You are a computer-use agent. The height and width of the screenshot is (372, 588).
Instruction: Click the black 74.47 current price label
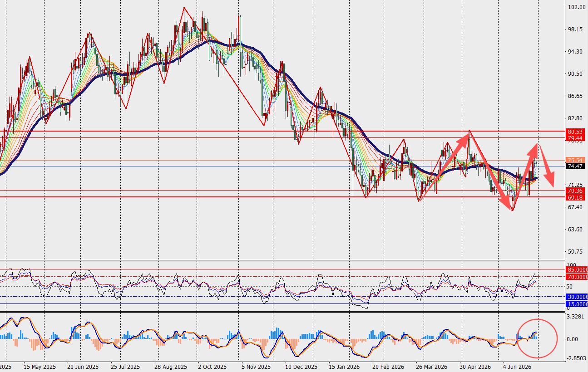click(574, 166)
